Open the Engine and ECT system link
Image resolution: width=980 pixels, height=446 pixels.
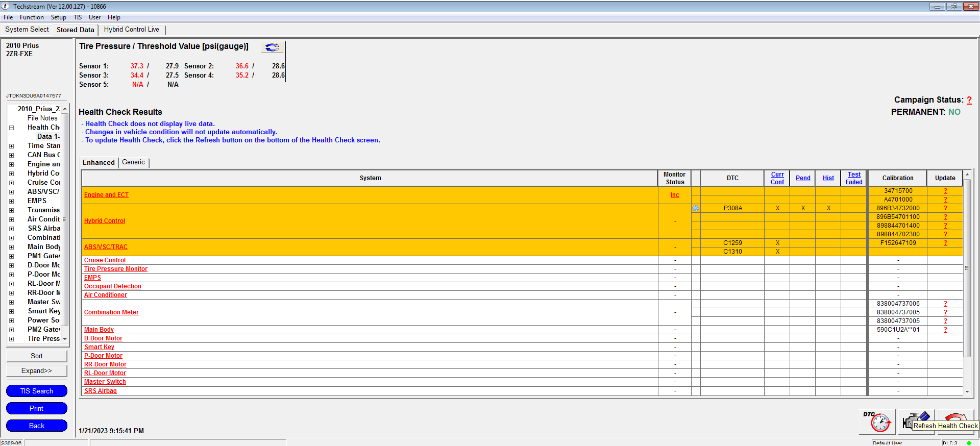[106, 195]
